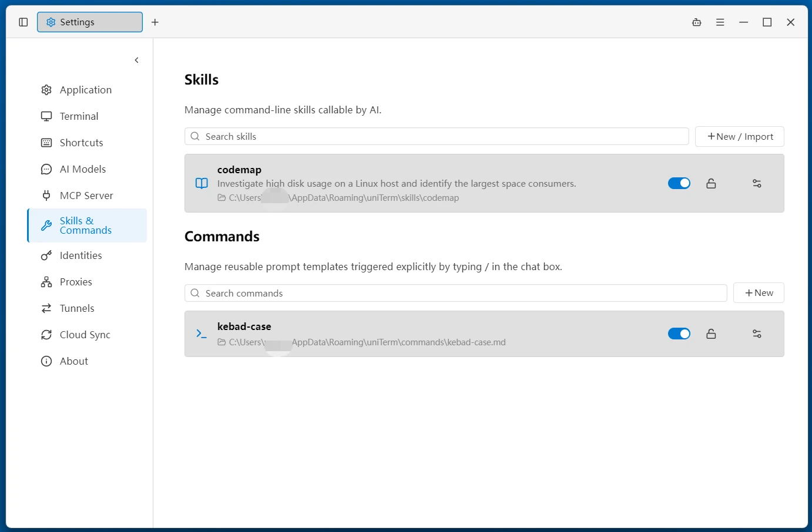This screenshot has width=812, height=532.
Task: Toggle the sidebar panel icon
Action: tap(24, 22)
